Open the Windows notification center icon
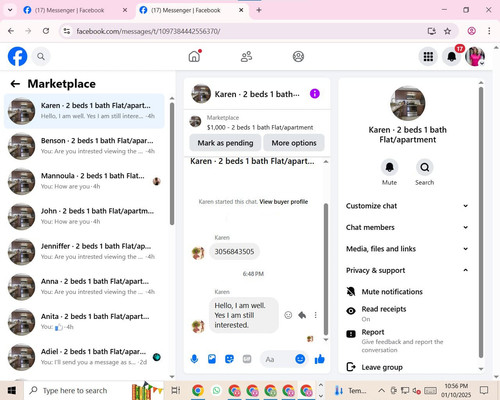This screenshot has width=500, height=400. point(484,390)
